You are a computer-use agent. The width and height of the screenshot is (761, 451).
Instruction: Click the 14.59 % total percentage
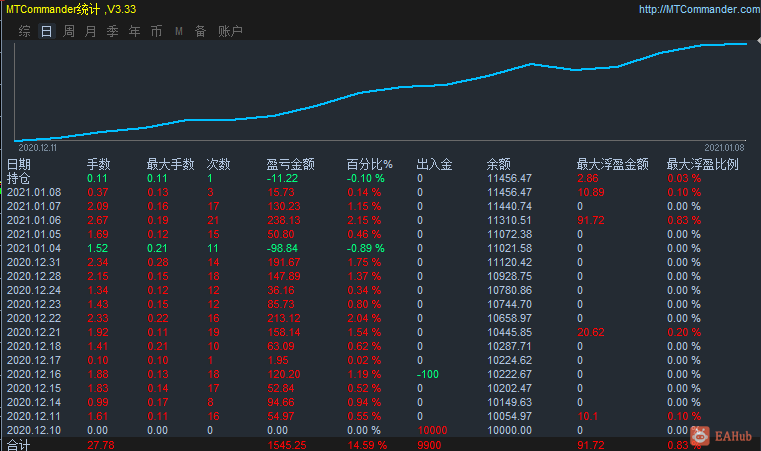click(367, 445)
